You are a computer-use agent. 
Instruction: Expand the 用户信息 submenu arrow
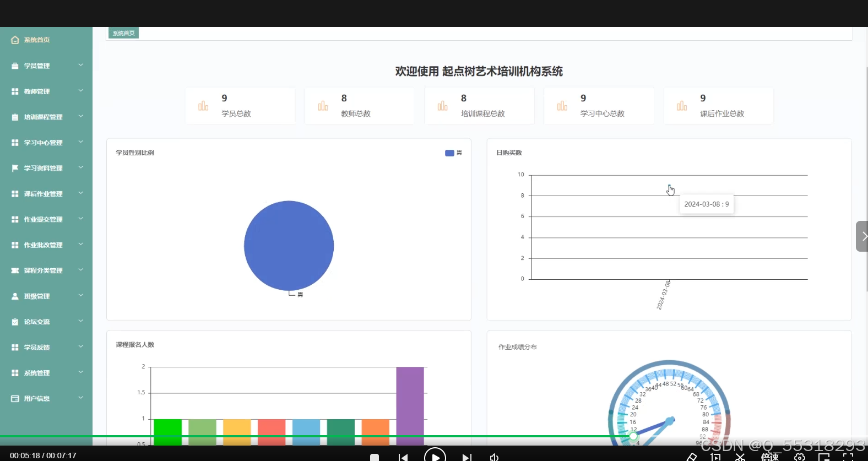(81, 398)
